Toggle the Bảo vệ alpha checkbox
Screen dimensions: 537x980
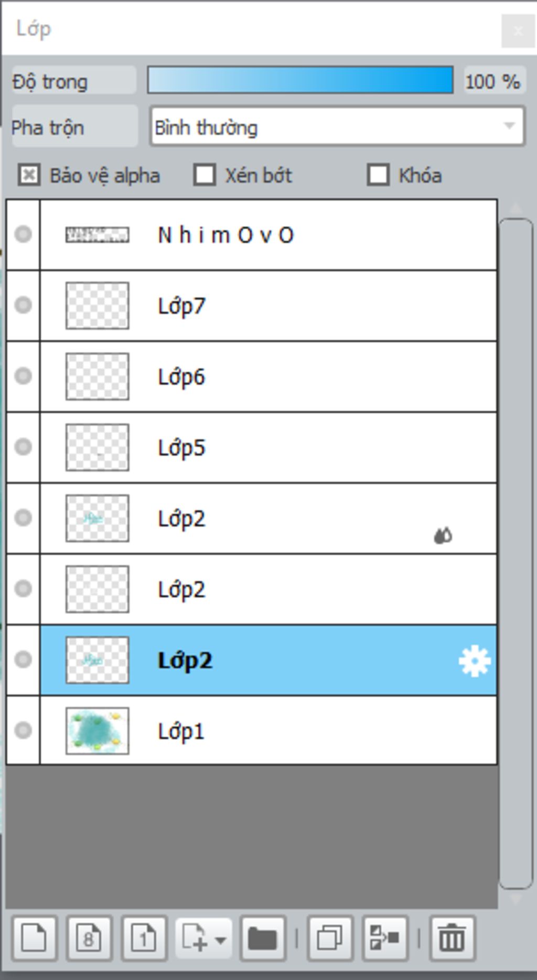point(29,175)
